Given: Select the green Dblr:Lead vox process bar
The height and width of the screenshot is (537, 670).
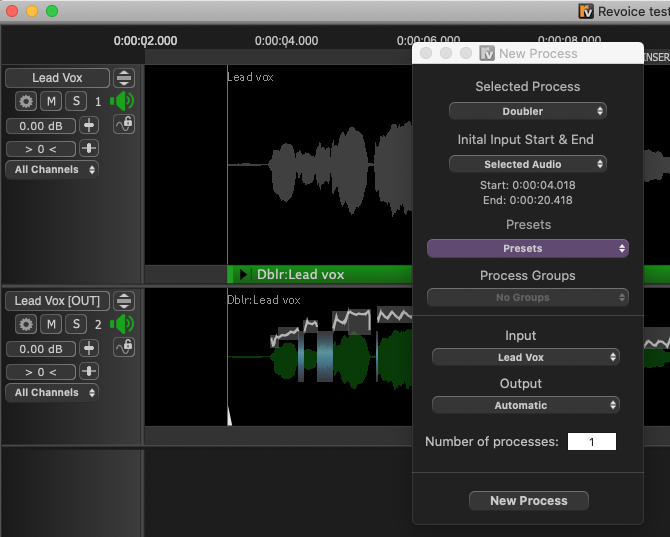Looking at the screenshot, I should click(x=320, y=274).
